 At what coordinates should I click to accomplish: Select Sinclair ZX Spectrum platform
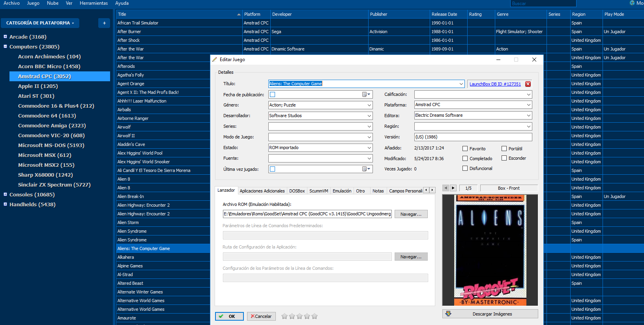click(x=54, y=185)
